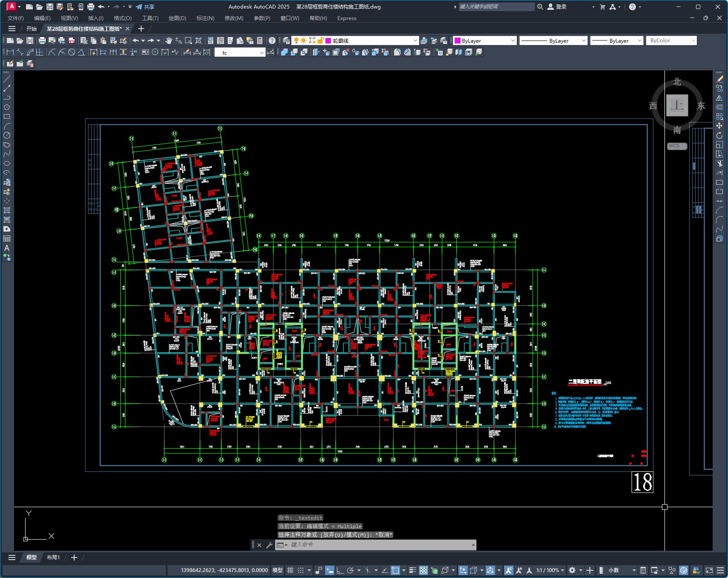Toggle Ortho mode in status bar
The width and height of the screenshot is (728, 578).
click(340, 570)
